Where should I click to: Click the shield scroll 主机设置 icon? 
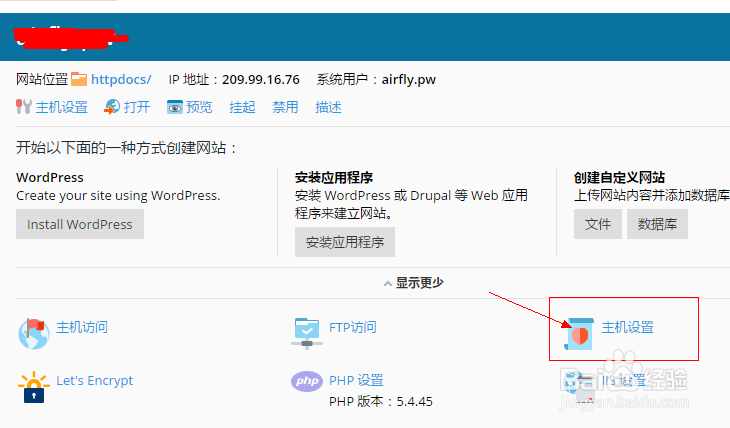coord(579,334)
